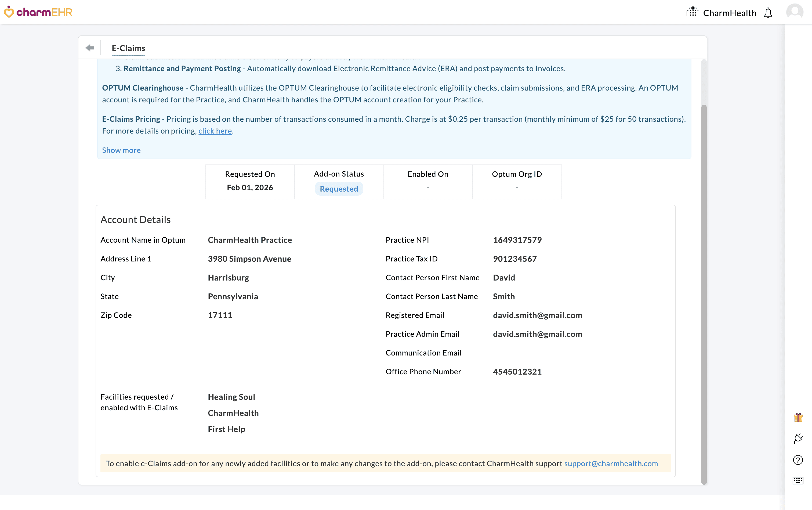This screenshot has width=812, height=510.
Task: Open notifications via the bell icon
Action: tap(768, 12)
